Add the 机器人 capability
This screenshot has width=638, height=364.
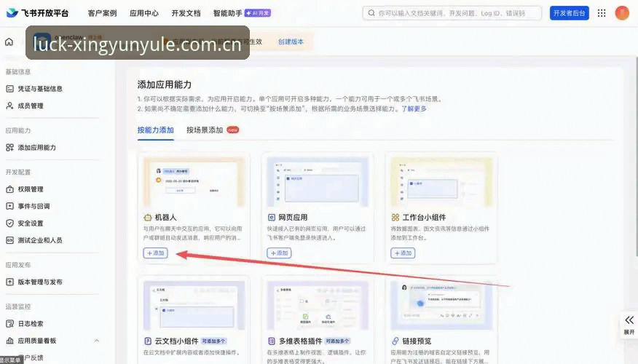tap(155, 253)
